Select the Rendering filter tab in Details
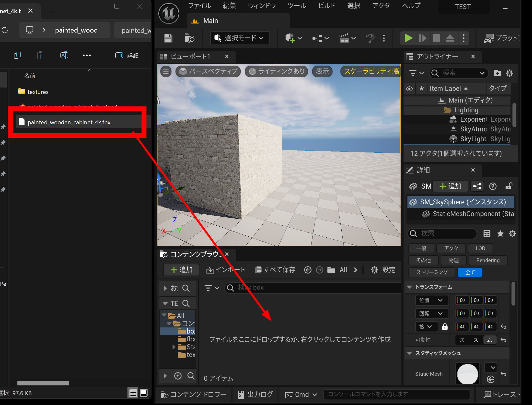The width and height of the screenshot is (532, 405). pos(488,260)
